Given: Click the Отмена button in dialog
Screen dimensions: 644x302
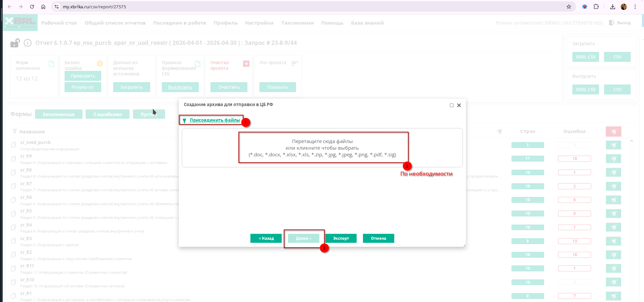Looking at the screenshot, I should tap(378, 238).
